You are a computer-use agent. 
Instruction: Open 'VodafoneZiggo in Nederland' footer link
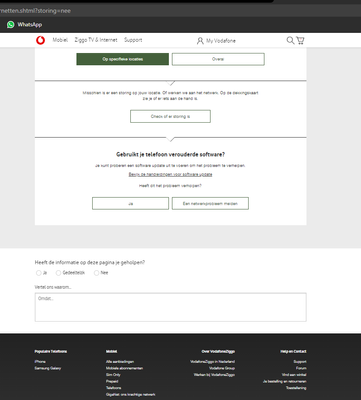click(x=213, y=362)
